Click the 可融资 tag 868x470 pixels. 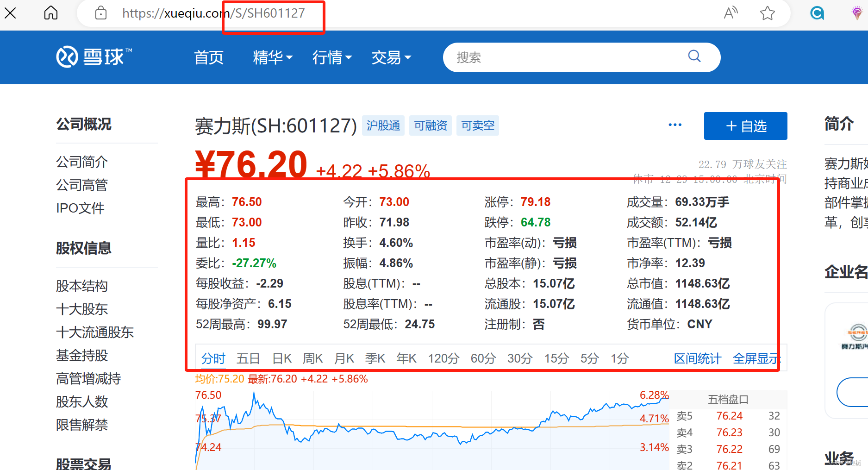pos(431,125)
